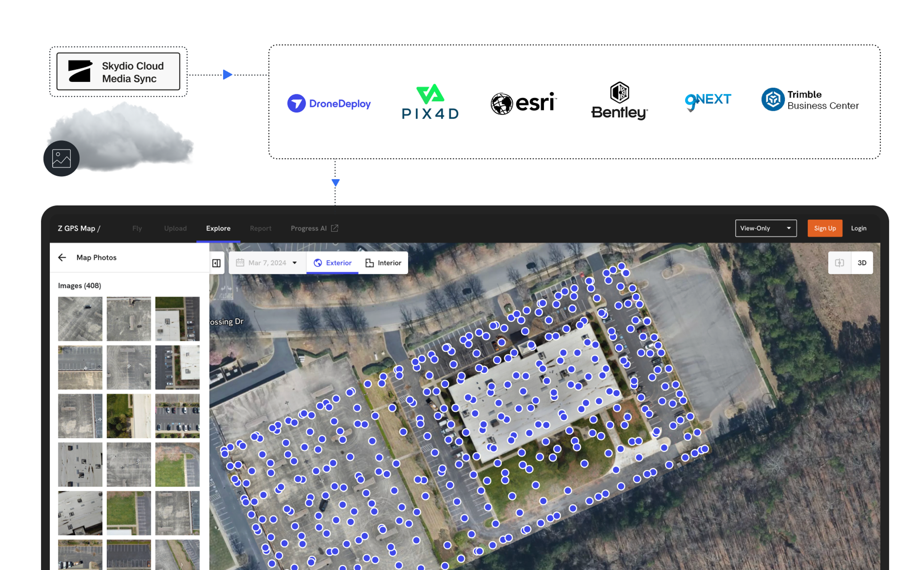924x570 pixels.
Task: Open the Fly tab
Action: pyautogui.click(x=137, y=228)
